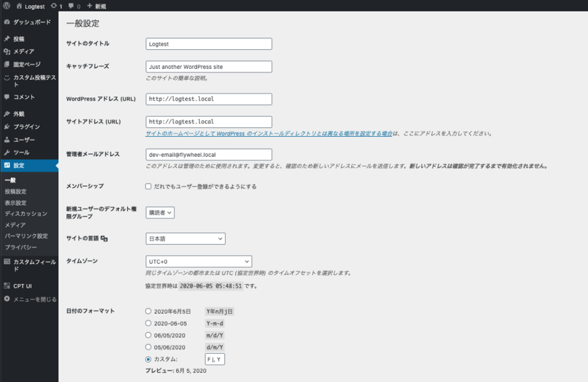Click the Y-m-d format code

[215, 323]
